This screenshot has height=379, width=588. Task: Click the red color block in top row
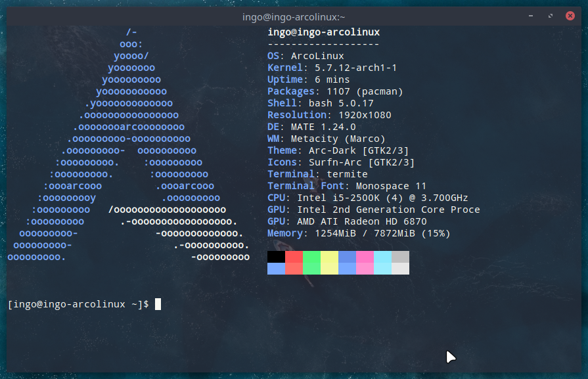(x=294, y=257)
